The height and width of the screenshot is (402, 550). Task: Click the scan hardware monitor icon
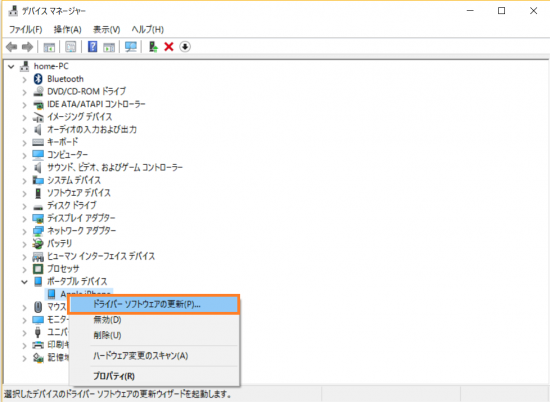click(131, 47)
